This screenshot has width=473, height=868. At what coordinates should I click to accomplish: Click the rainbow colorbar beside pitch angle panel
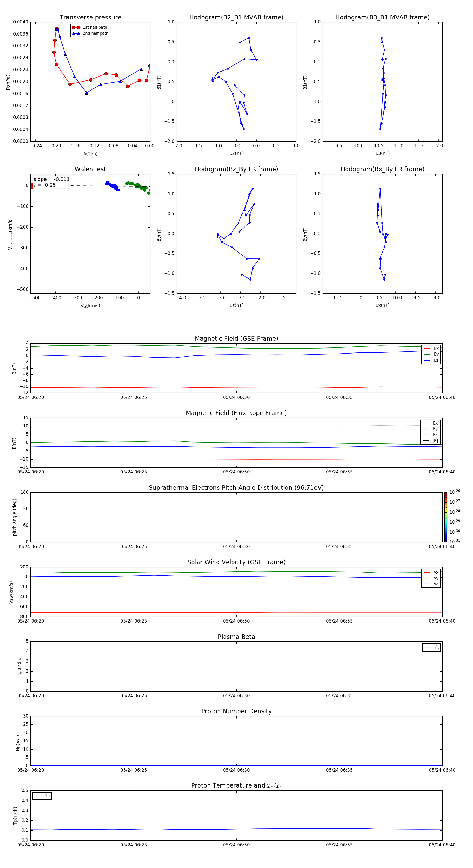click(446, 517)
